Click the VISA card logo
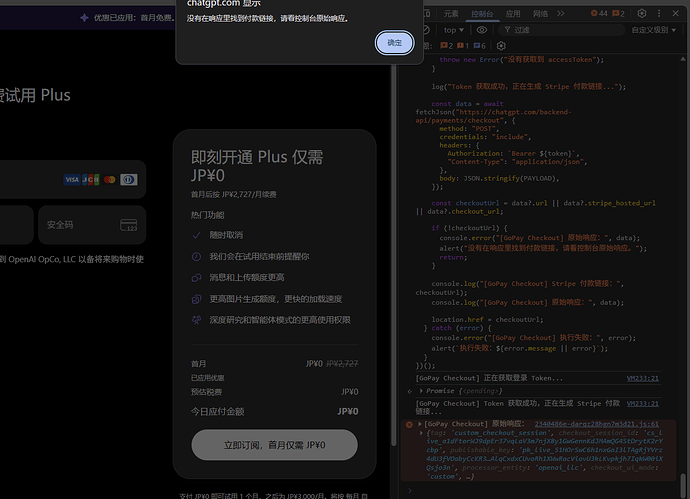This screenshot has width=690, height=499. [x=71, y=180]
